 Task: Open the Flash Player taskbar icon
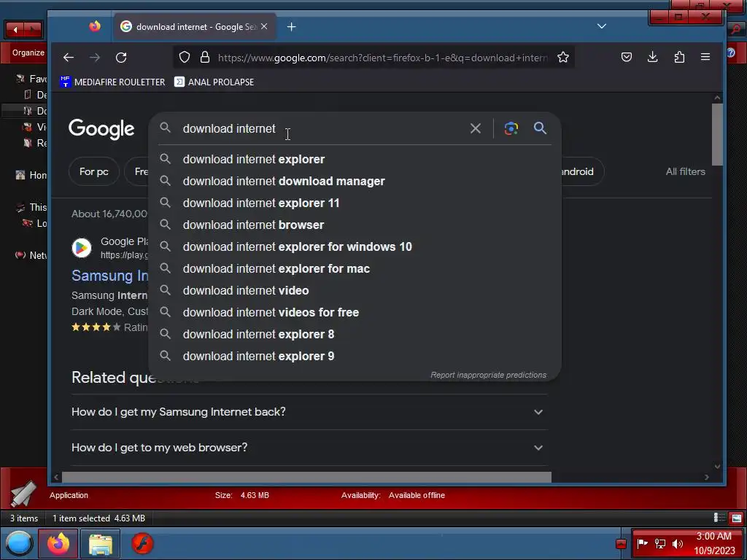point(142,543)
